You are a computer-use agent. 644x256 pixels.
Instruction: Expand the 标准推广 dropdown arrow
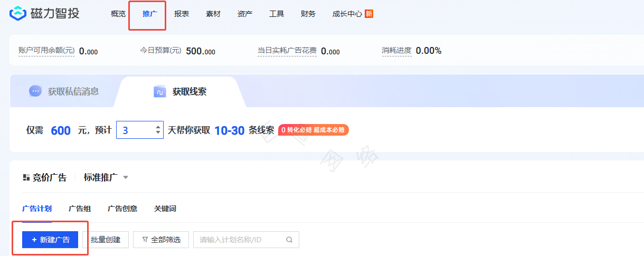coord(126,178)
